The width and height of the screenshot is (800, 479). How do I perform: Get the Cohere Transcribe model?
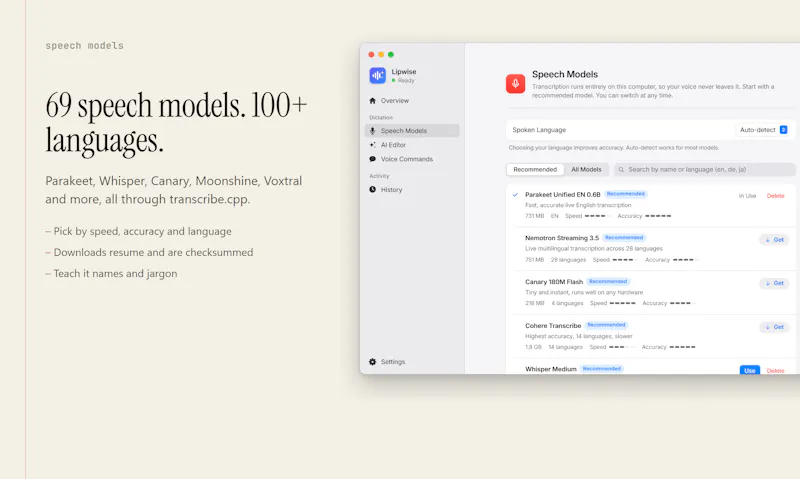(774, 327)
